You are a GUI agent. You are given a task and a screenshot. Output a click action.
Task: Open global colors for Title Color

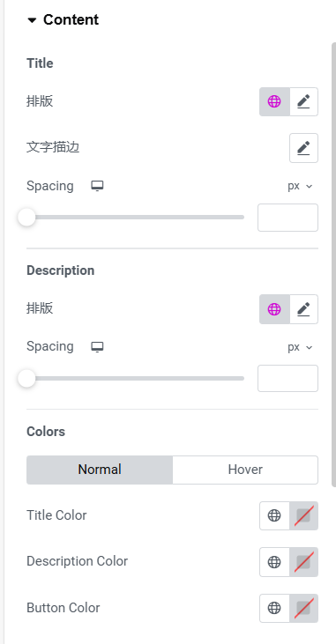pyautogui.click(x=274, y=515)
